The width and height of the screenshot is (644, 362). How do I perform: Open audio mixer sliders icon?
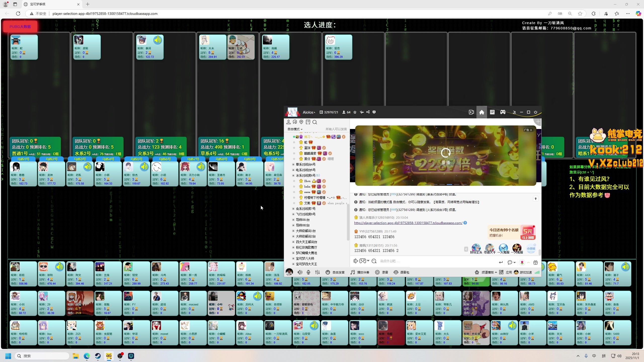click(317, 272)
